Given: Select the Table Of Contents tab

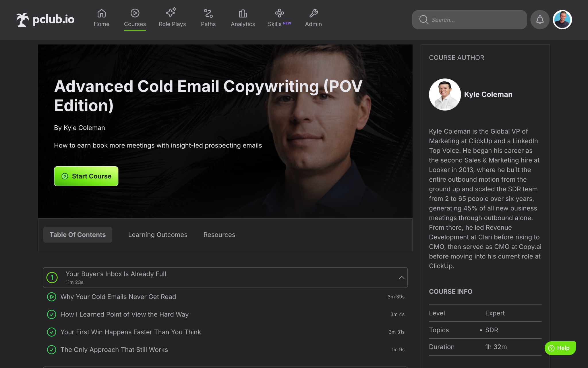Looking at the screenshot, I should click(x=78, y=235).
